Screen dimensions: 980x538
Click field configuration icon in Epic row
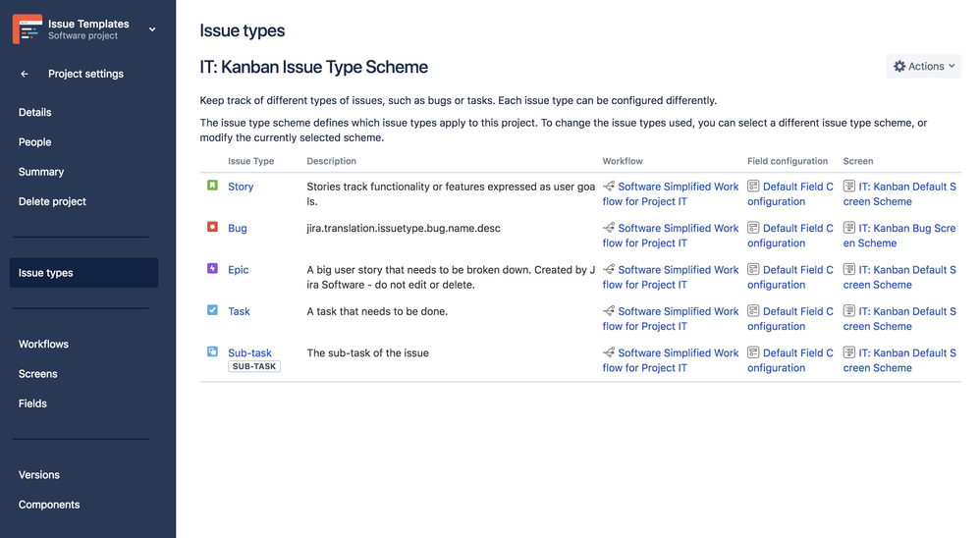(x=754, y=269)
